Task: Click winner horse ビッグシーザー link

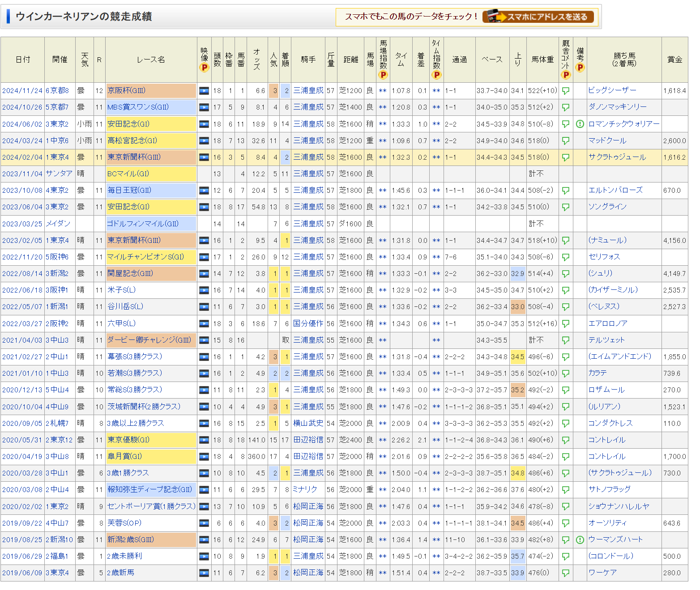Action: coord(612,90)
